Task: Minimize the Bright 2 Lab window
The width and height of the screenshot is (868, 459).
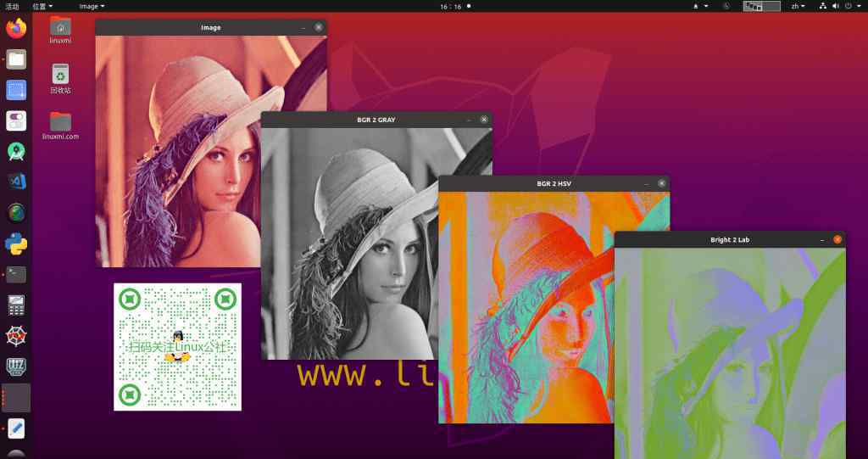Action: 822,240
